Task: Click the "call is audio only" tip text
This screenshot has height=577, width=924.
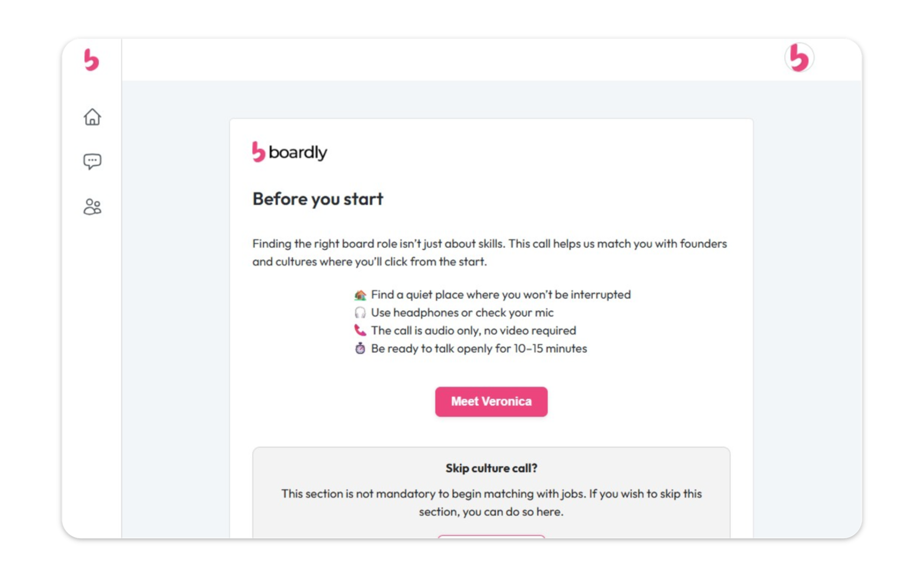Action: tap(474, 331)
